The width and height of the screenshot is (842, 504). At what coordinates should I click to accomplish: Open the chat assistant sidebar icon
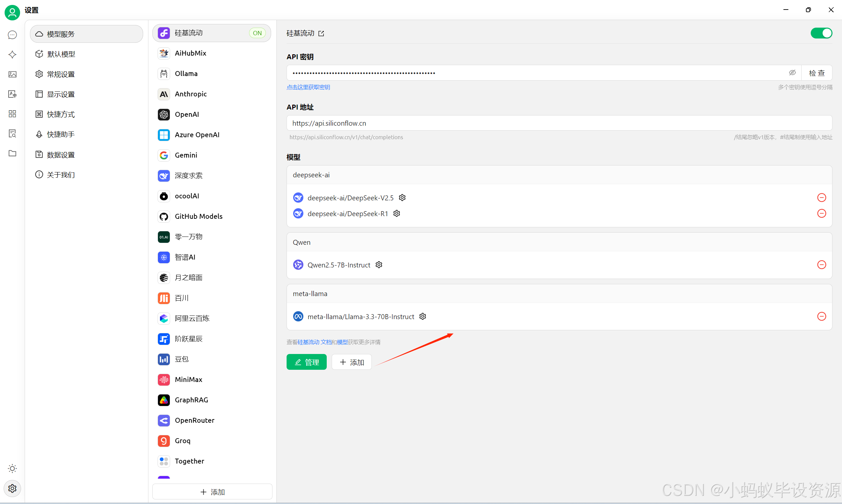point(12,35)
